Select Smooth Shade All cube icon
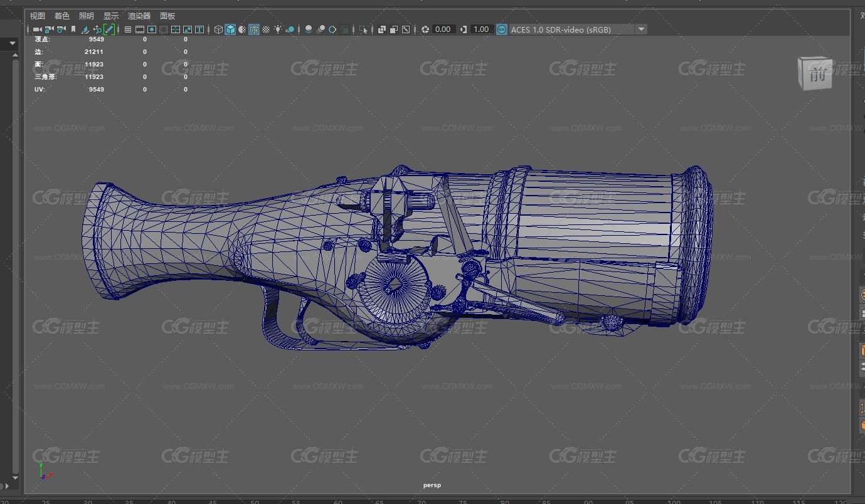This screenshot has width=865, height=504. 230,29
